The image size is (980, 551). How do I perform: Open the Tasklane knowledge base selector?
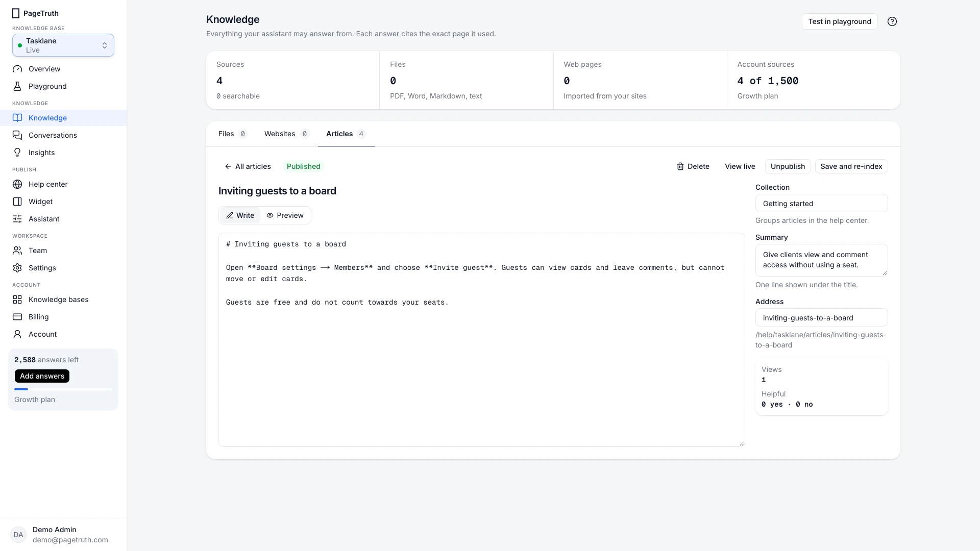point(63,45)
